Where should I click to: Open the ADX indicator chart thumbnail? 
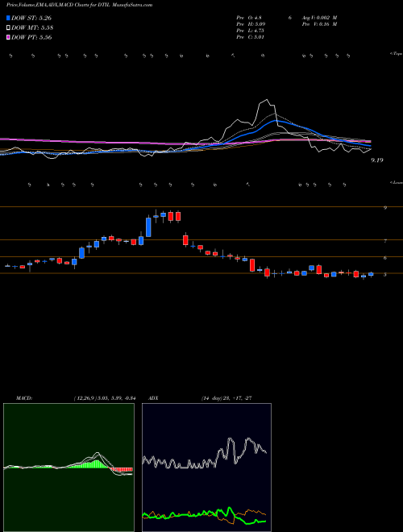[206, 468]
